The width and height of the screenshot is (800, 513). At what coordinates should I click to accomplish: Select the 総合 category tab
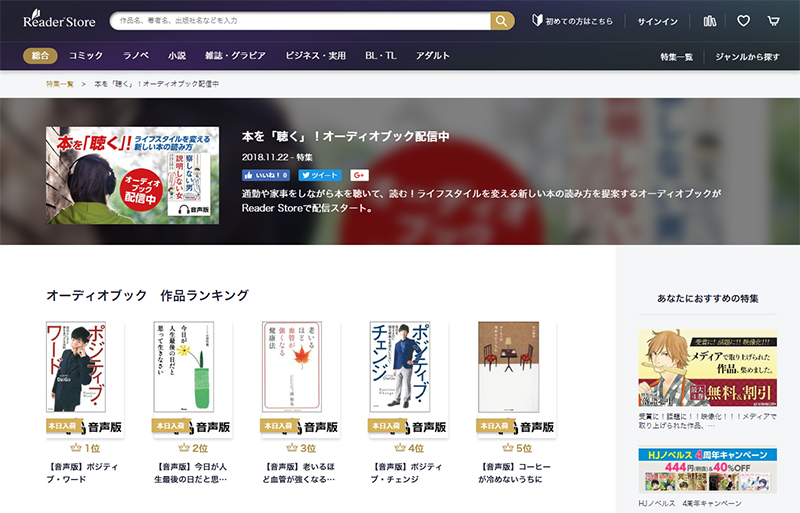(40, 56)
